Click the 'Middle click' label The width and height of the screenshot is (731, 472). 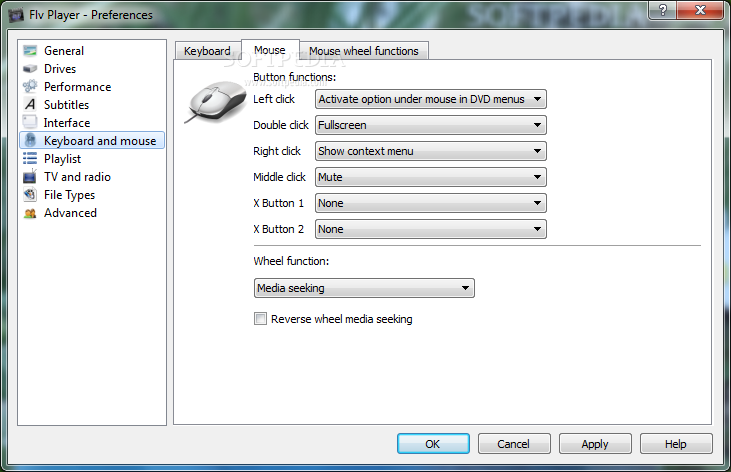coord(279,177)
